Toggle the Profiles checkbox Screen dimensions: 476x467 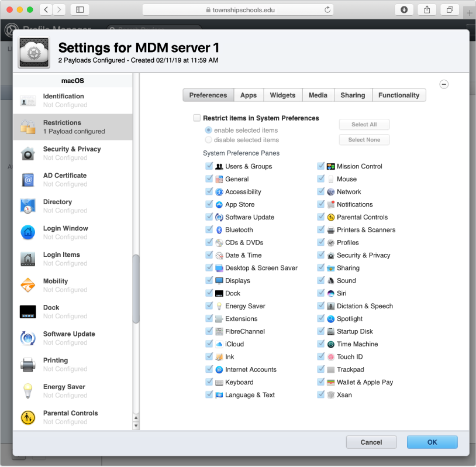(320, 242)
